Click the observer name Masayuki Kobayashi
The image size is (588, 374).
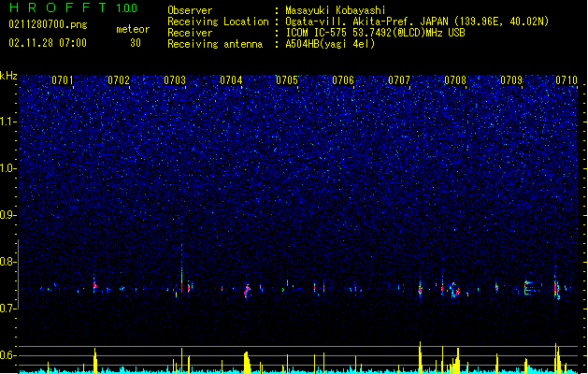pyautogui.click(x=336, y=10)
